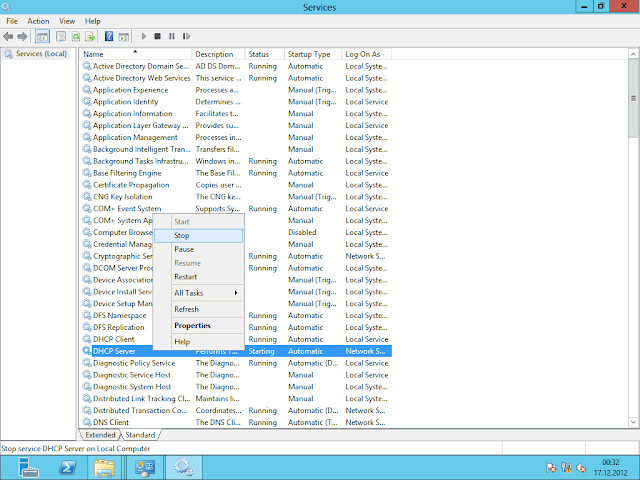Click the Back arrow in the toolbar

(8, 36)
